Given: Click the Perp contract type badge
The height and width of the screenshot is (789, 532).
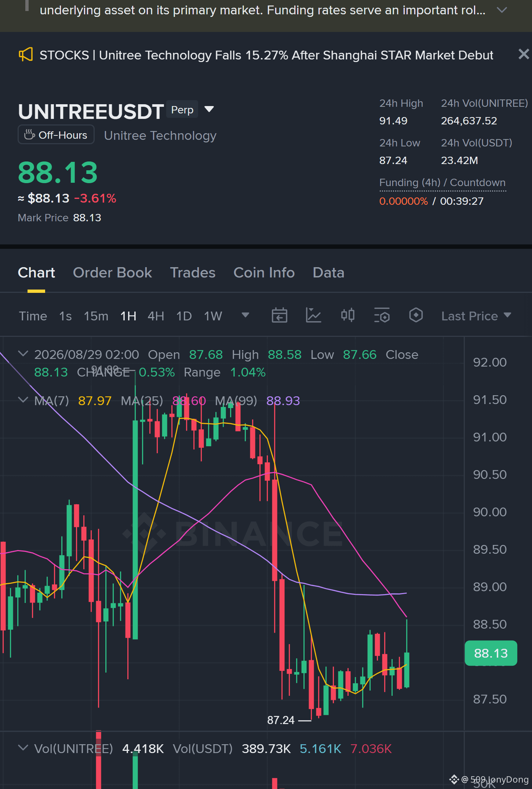Looking at the screenshot, I should (x=182, y=109).
